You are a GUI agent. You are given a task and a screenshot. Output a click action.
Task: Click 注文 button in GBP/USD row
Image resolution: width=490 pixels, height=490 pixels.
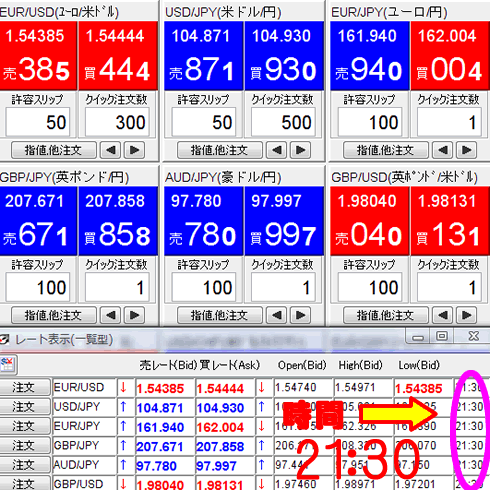(24, 483)
